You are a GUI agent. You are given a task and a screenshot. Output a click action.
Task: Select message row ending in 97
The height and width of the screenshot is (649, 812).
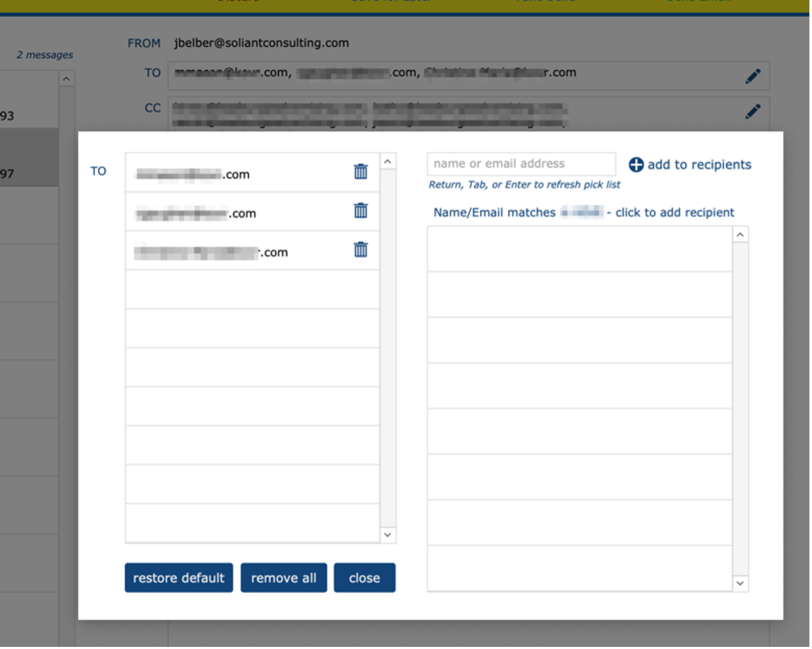point(29,158)
